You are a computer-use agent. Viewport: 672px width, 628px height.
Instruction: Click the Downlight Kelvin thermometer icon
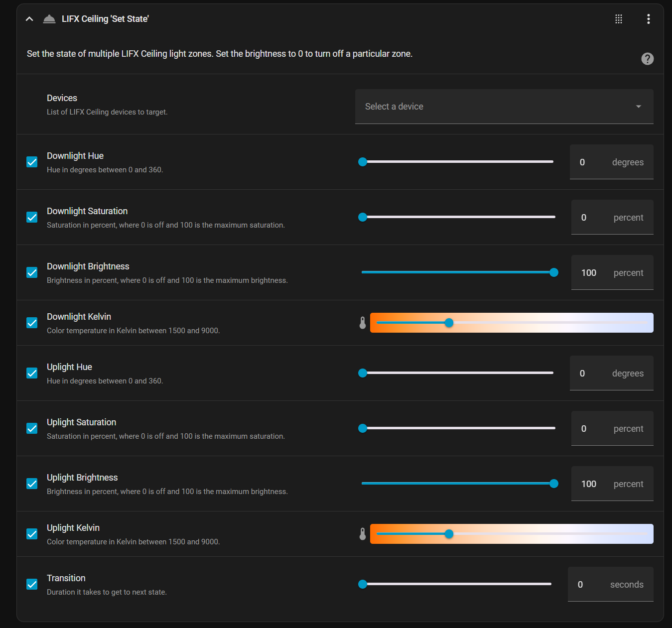(x=363, y=323)
